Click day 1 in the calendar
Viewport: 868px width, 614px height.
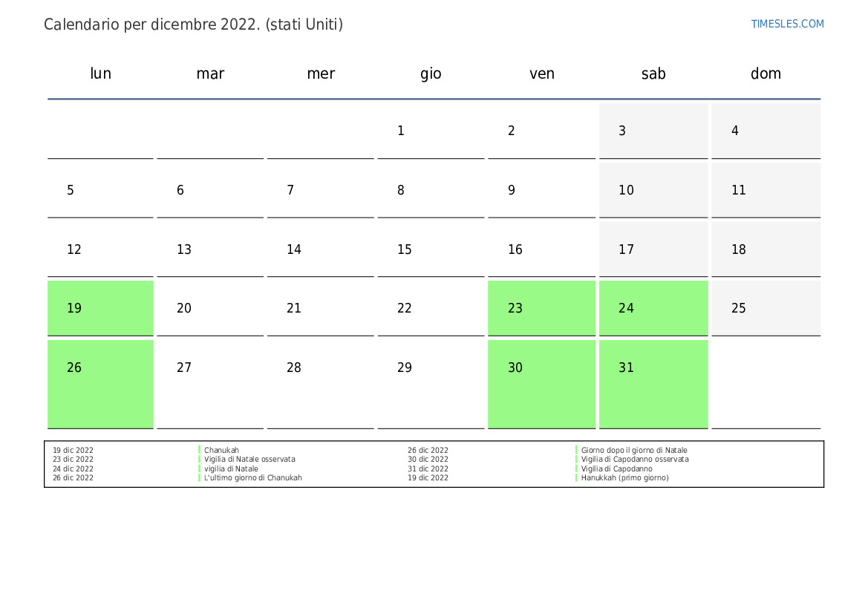[431, 131]
